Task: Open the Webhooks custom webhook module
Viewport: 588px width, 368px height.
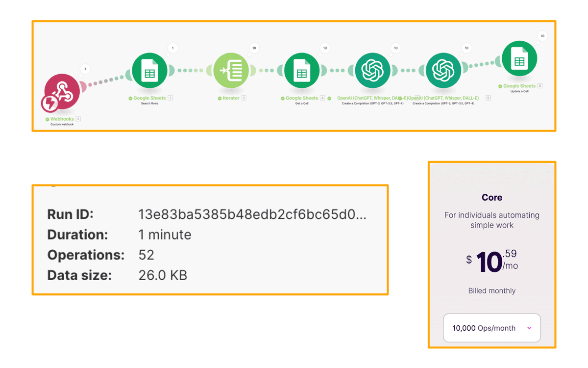Action: [63, 92]
